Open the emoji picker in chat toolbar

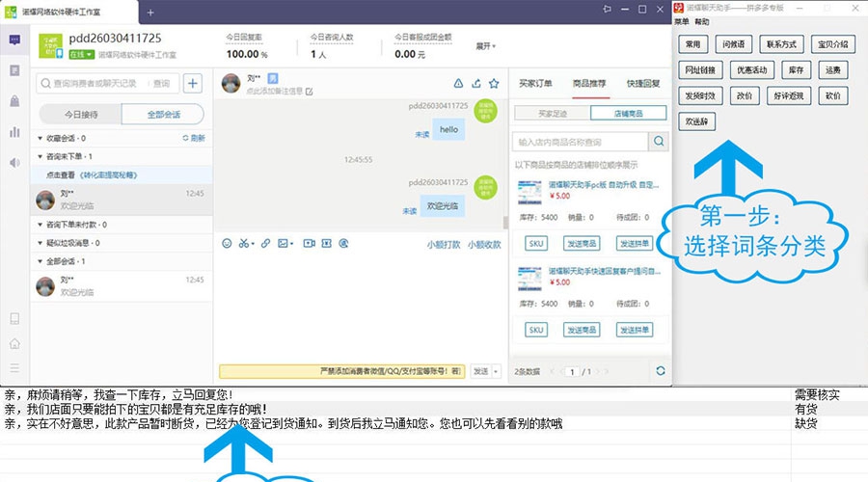[227, 243]
